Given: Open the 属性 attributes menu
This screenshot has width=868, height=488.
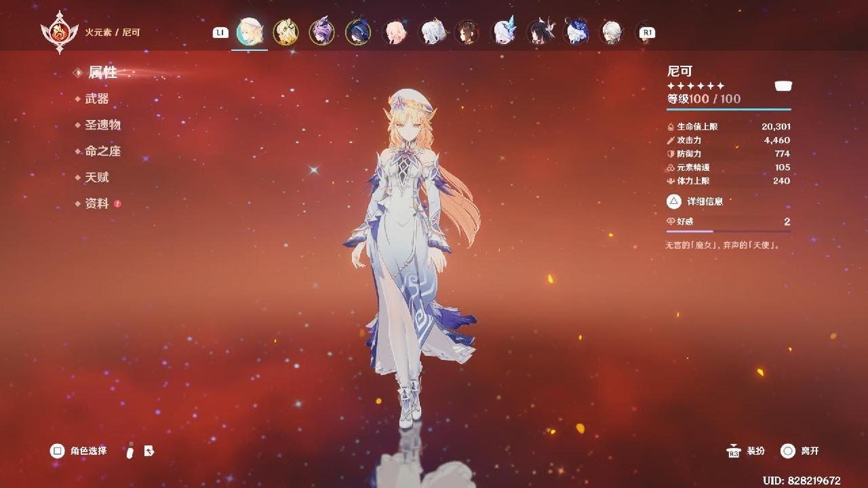Looking at the screenshot, I should coord(102,73).
